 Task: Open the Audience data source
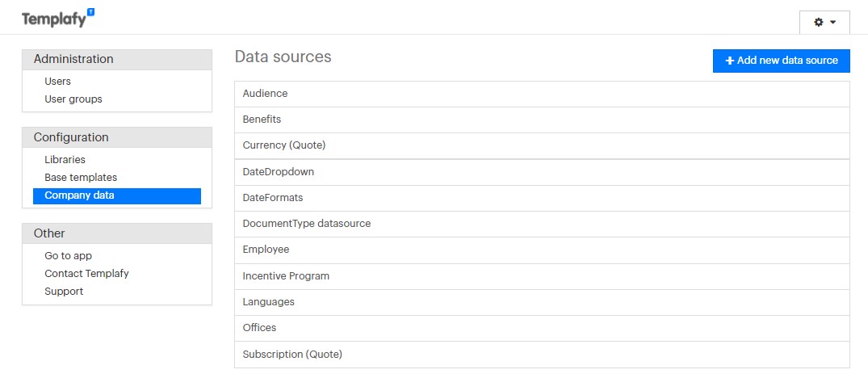(265, 94)
